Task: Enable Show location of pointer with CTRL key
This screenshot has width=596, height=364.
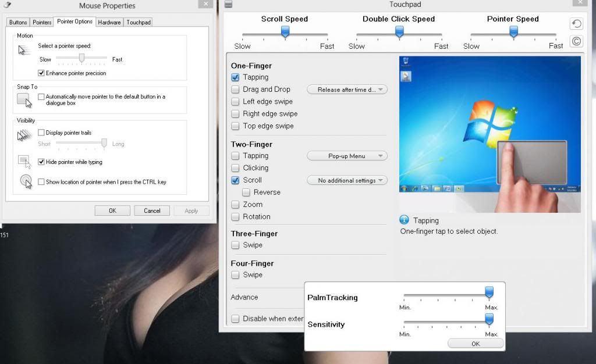Action: pyautogui.click(x=41, y=182)
